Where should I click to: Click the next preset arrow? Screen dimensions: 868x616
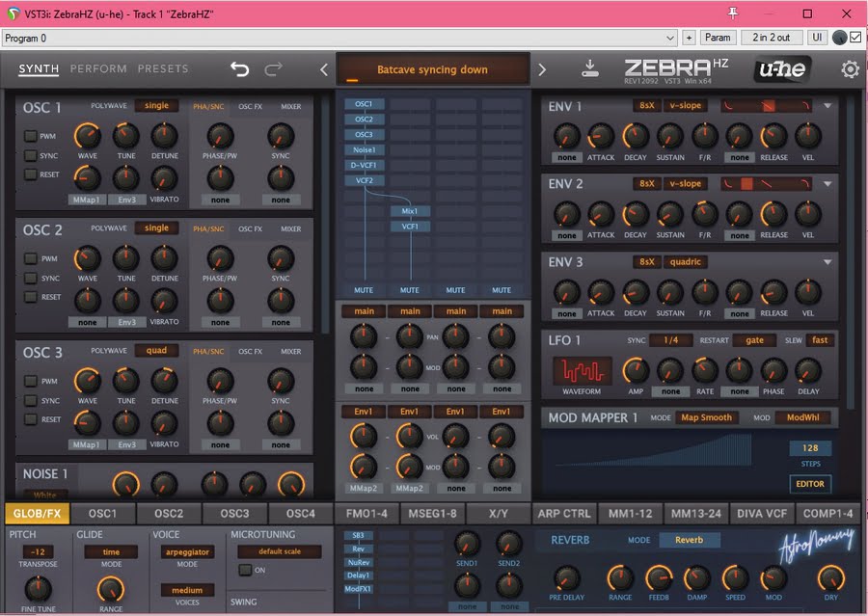pos(541,68)
